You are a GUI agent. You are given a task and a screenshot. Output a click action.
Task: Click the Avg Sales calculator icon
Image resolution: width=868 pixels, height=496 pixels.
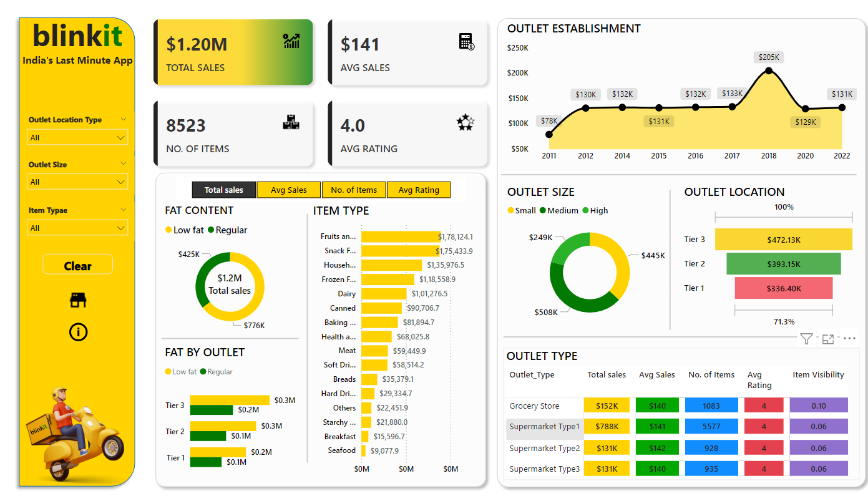tap(466, 42)
